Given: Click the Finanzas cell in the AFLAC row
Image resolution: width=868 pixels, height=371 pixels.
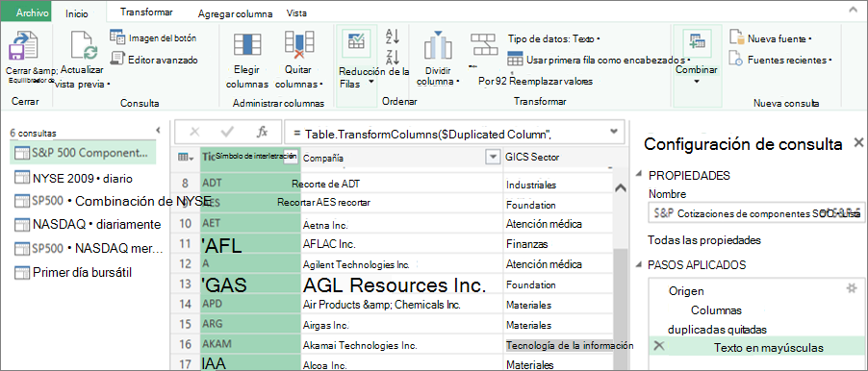Looking at the screenshot, I should coord(558,244).
